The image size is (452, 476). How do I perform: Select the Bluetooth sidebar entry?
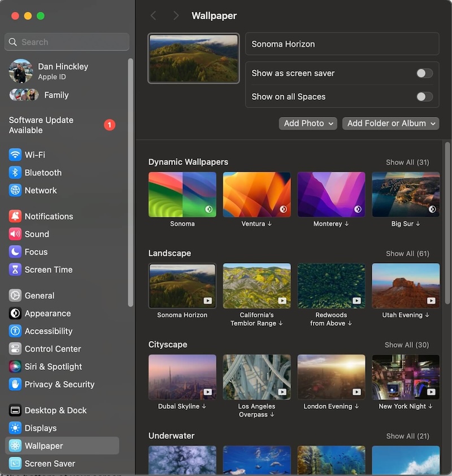pyautogui.click(x=62, y=172)
